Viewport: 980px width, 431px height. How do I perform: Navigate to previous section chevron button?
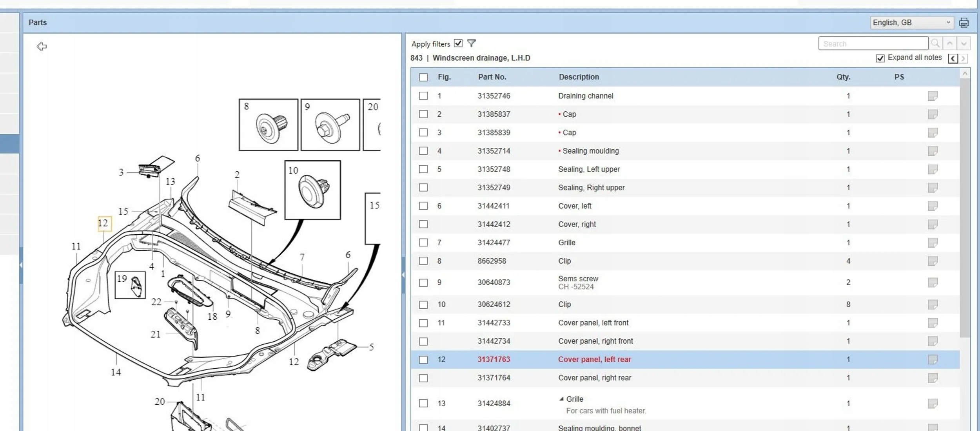click(x=953, y=59)
